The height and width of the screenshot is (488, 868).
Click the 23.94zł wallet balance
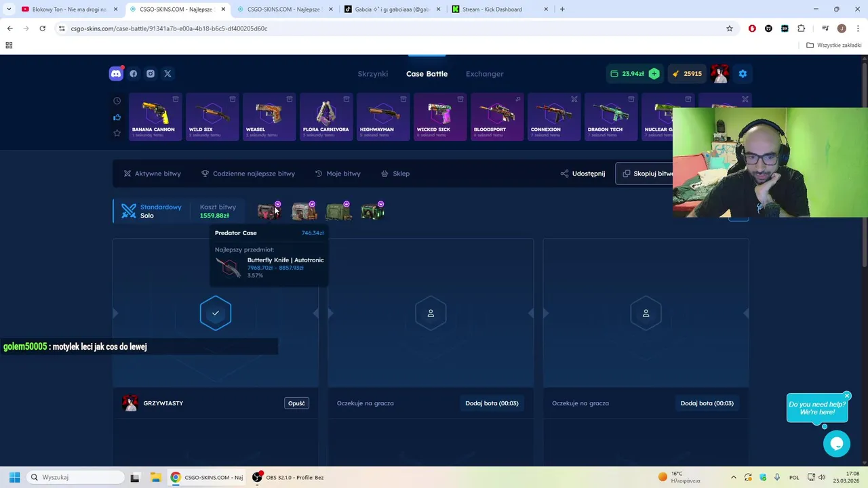coord(627,74)
